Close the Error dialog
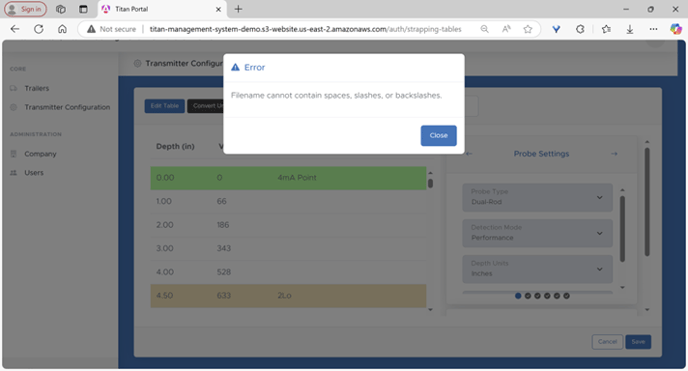The width and height of the screenshot is (688, 371). pyautogui.click(x=438, y=136)
